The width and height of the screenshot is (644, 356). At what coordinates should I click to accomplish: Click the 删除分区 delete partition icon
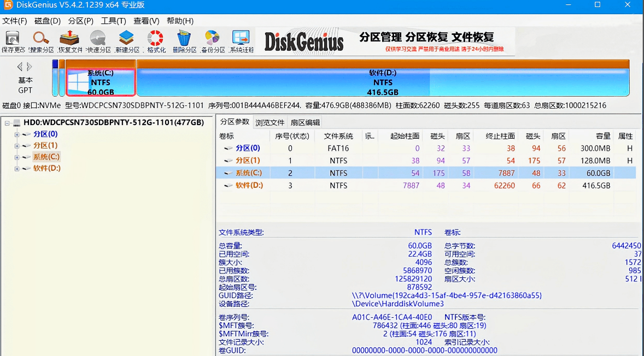point(184,39)
